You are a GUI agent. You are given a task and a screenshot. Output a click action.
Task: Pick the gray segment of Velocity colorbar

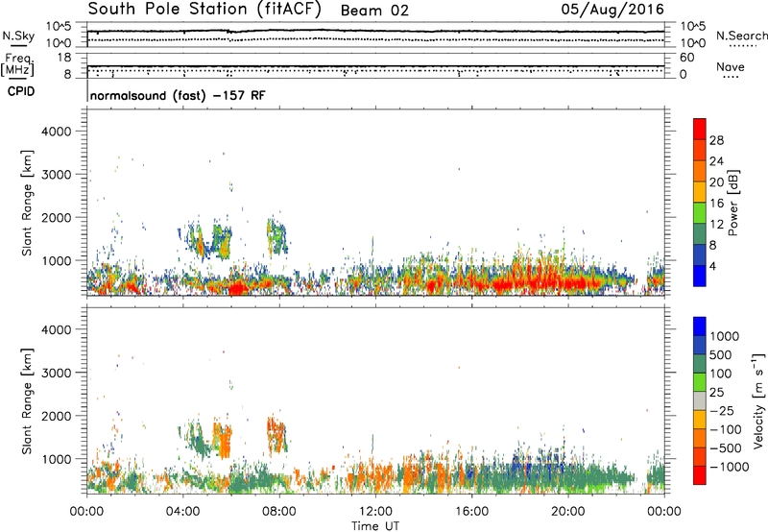point(700,400)
